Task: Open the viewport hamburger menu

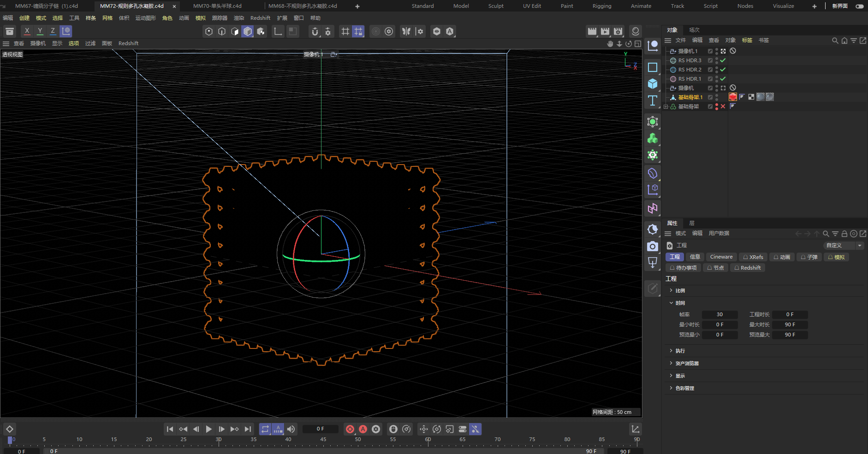Action: click(x=6, y=43)
